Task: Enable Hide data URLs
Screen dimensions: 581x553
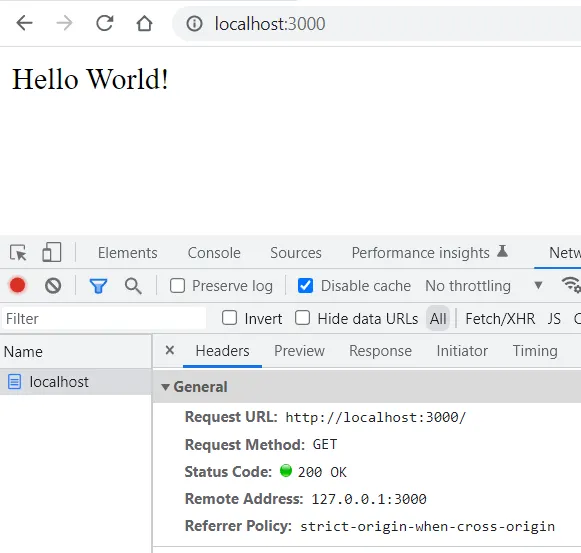Action: click(302, 318)
